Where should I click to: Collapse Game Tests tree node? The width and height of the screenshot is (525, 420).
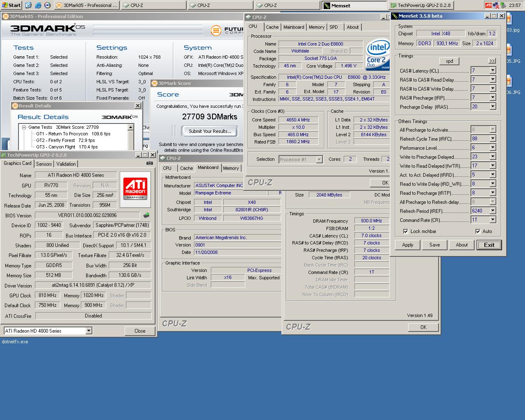click(x=24, y=127)
